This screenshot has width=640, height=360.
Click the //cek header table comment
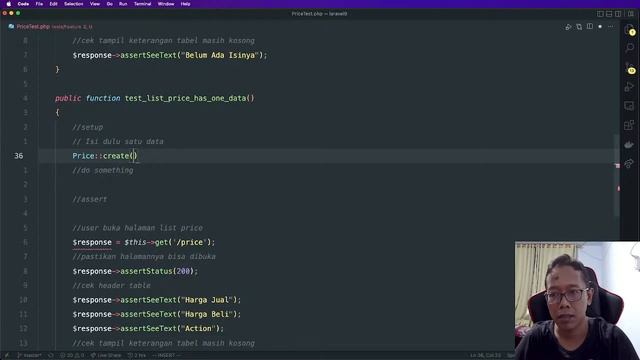tap(111, 286)
